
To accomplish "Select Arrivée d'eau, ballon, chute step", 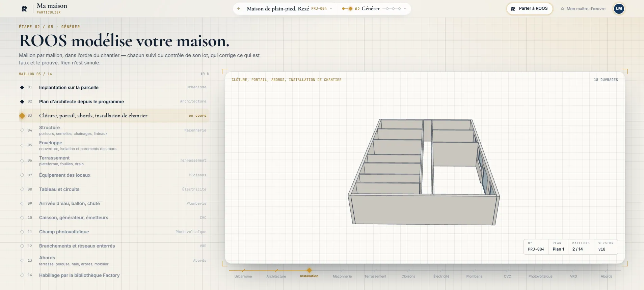I will point(114,203).
